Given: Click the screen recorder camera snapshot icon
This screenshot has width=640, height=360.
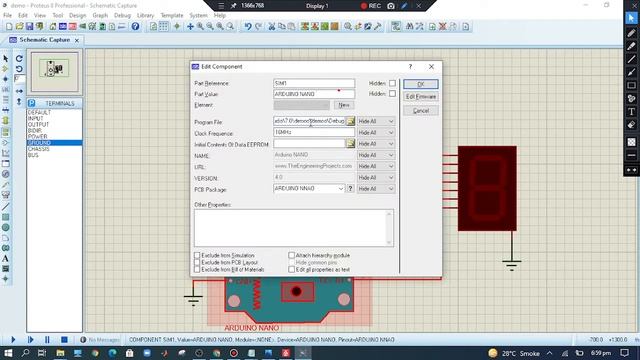Looking at the screenshot, I should (x=391, y=6).
